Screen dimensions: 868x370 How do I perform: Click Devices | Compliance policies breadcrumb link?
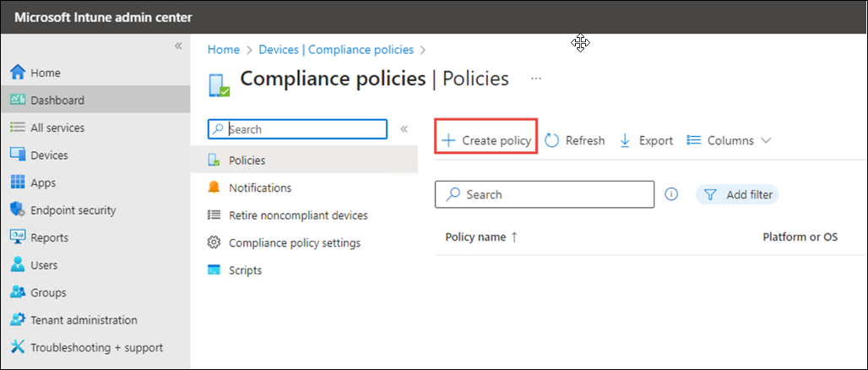pos(336,50)
